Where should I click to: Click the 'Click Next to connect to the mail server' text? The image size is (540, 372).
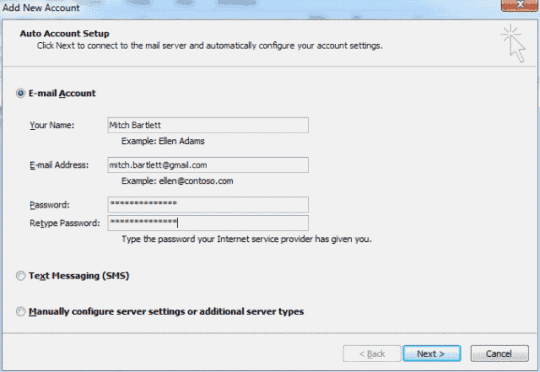point(210,45)
